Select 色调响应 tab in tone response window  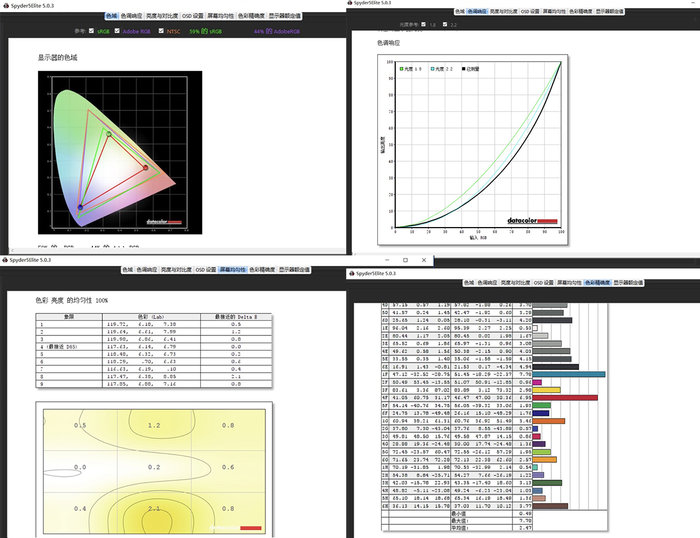[x=477, y=11]
